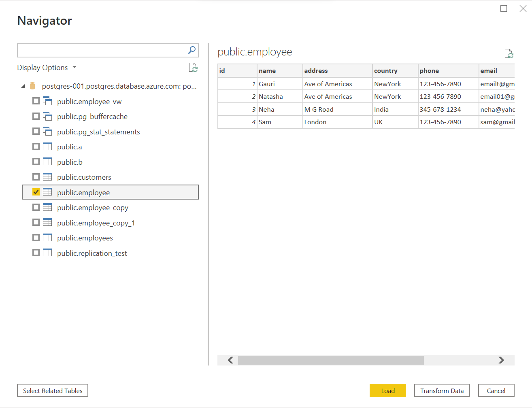532x408 pixels.
Task: Click the public.employee_vw view icon
Action: tap(47, 101)
